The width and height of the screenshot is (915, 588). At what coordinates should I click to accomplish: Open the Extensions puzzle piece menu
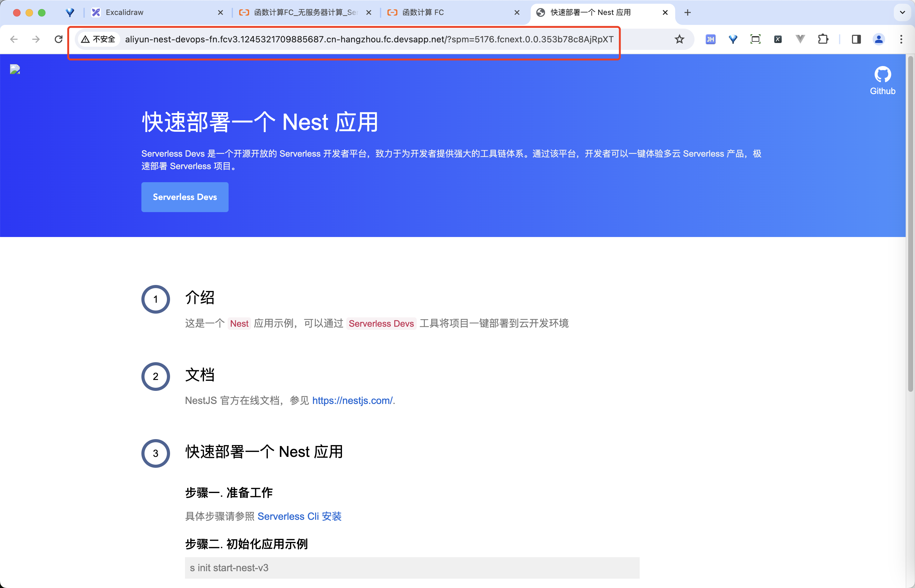tap(823, 39)
